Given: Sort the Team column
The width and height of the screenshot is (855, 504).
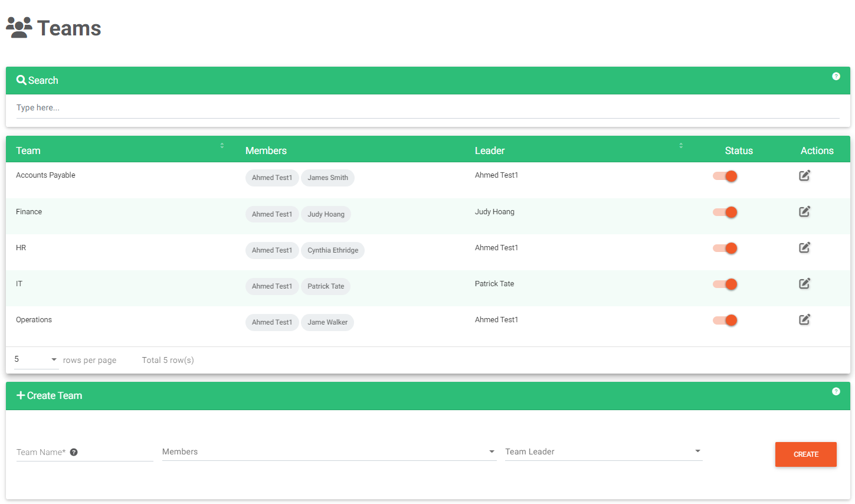Looking at the screenshot, I should (222, 145).
